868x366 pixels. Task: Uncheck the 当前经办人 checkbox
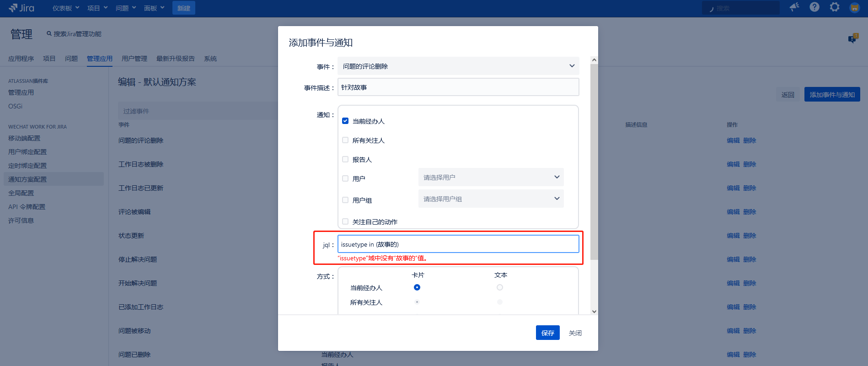[345, 121]
